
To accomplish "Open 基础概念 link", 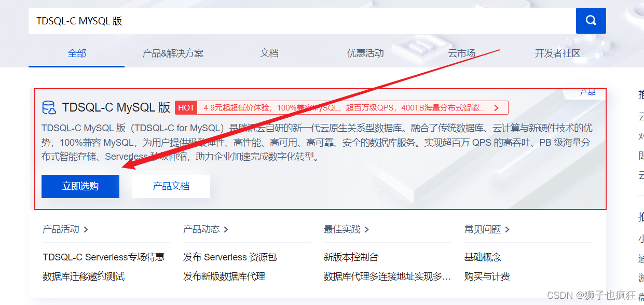I will click(483, 257).
